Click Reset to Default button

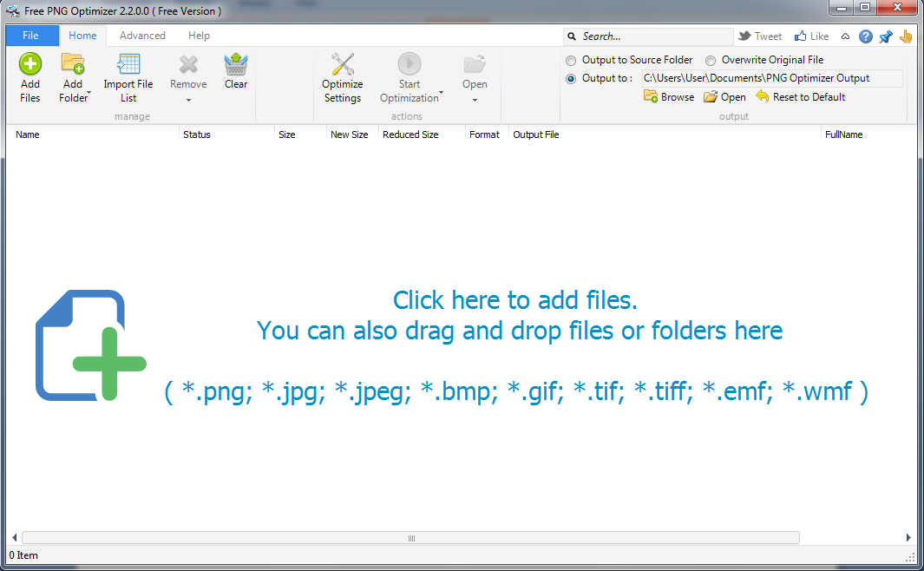(x=800, y=97)
